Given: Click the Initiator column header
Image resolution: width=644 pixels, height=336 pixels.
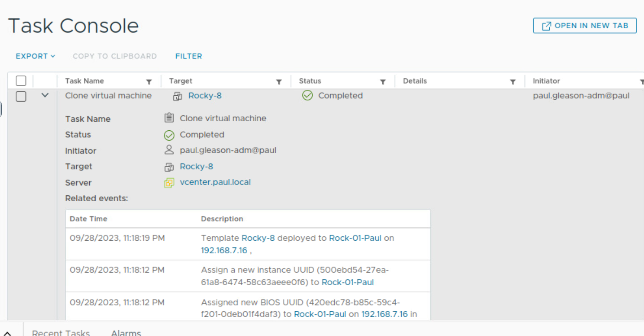Looking at the screenshot, I should [546, 81].
